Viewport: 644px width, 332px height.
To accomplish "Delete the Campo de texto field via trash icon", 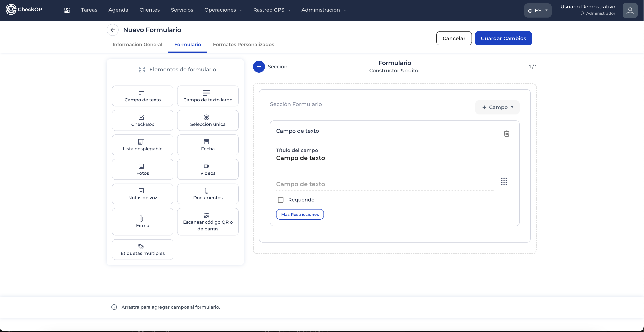I will coord(507,134).
